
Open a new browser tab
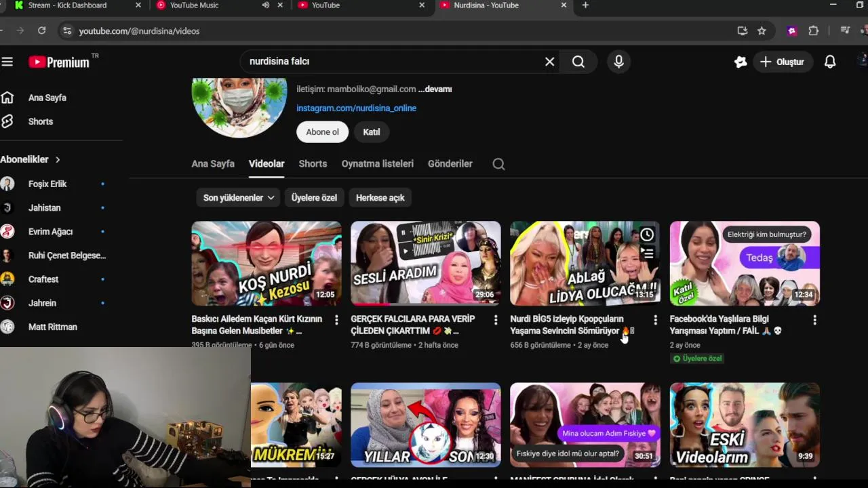pos(585,5)
